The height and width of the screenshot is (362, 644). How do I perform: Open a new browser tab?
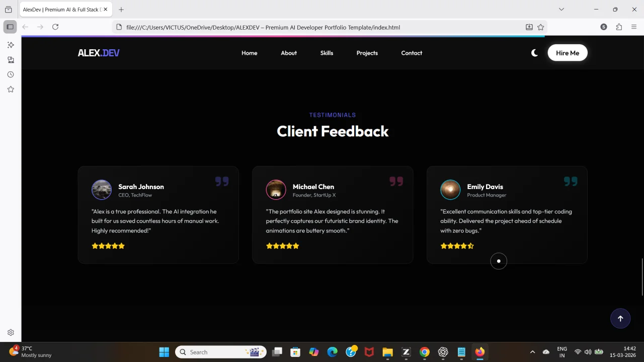click(121, 10)
